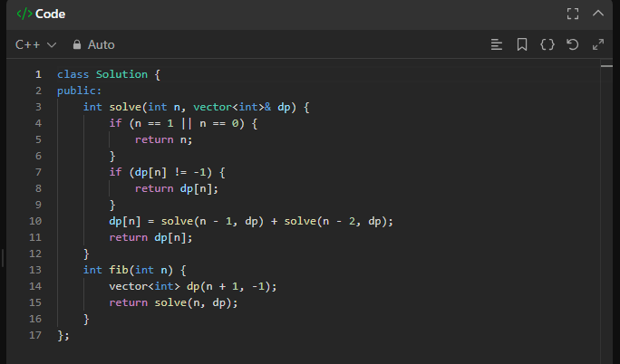Screen dimensions: 620x364
Task: Click vector<int>& in the solve signature
Action: click(x=232, y=107)
